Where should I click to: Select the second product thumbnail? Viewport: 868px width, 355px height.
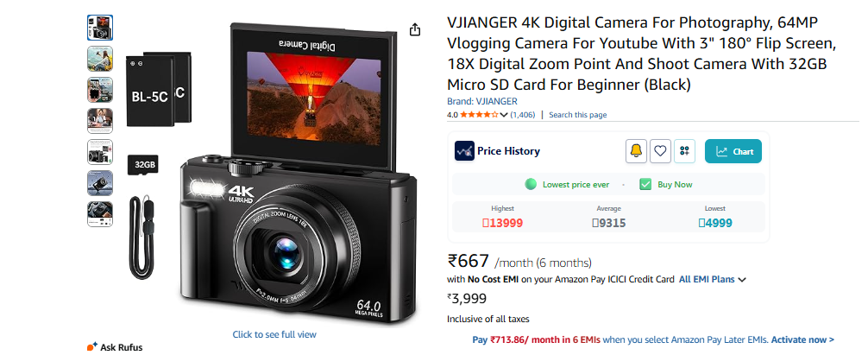pyautogui.click(x=99, y=59)
